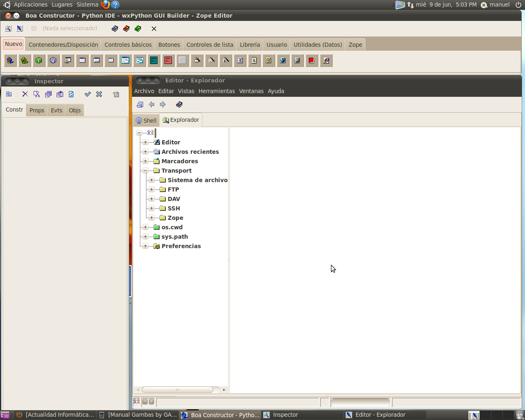The height and width of the screenshot is (420, 525).
Task: Click the blue checkmark post icon in Inspector
Action: coord(87,94)
